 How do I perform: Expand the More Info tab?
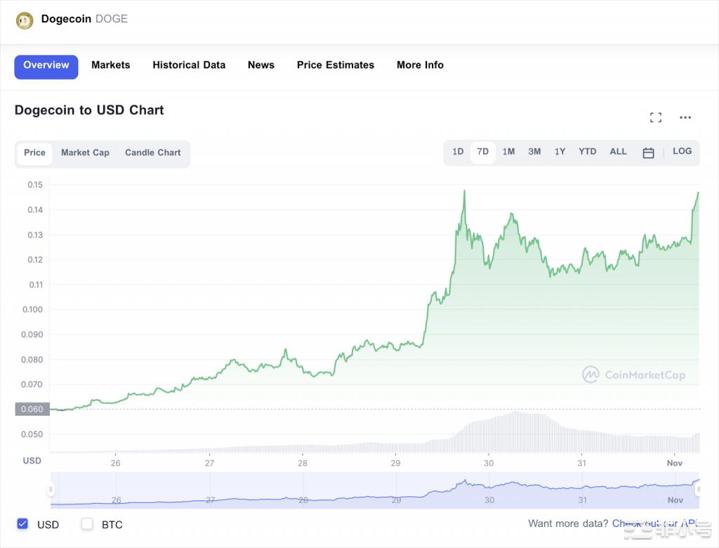[420, 65]
